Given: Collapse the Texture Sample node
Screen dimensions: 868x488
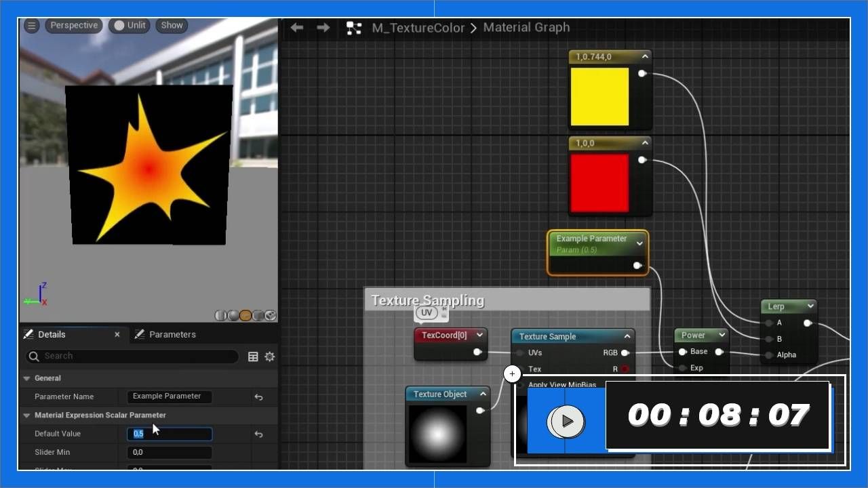Looking at the screenshot, I should 627,336.
